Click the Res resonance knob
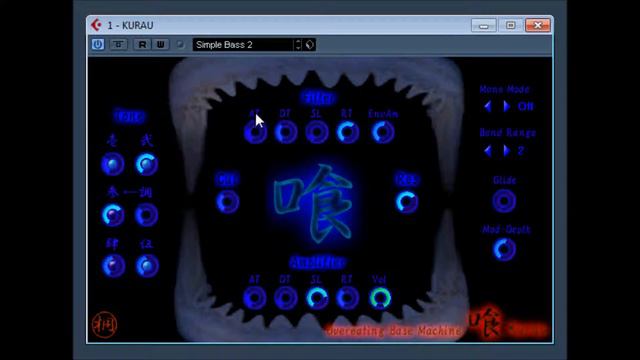Image resolution: width=640 pixels, height=360 pixels. [407, 202]
